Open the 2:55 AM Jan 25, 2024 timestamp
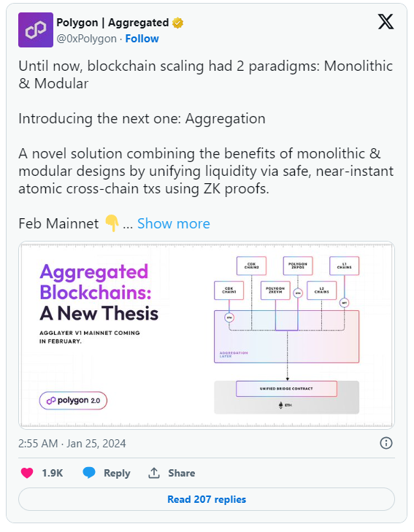414x532 pixels. (72, 444)
